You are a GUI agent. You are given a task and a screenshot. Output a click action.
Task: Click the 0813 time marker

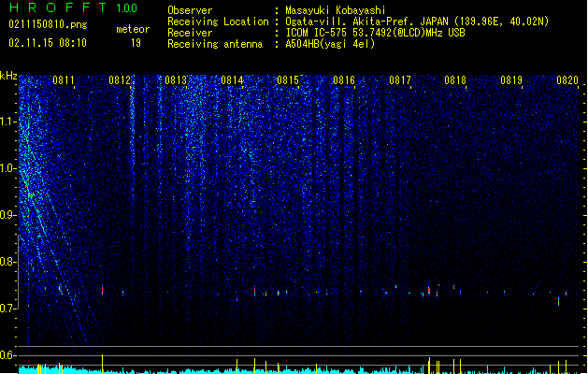coord(176,80)
